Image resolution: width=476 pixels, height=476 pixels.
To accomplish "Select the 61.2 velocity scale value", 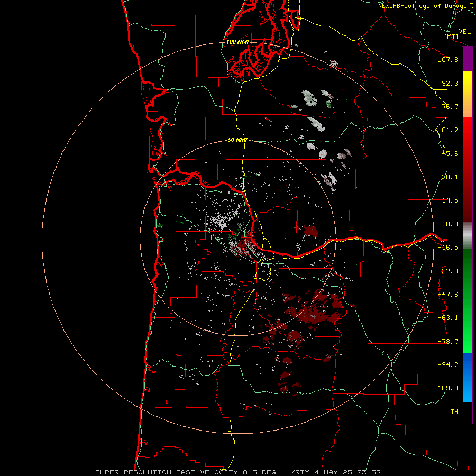I will 450,130.
